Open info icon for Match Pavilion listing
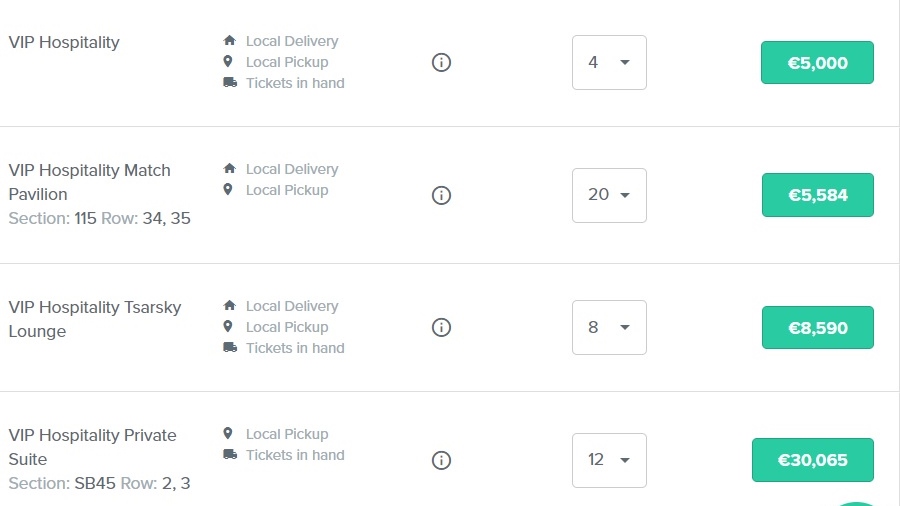 coord(441,195)
